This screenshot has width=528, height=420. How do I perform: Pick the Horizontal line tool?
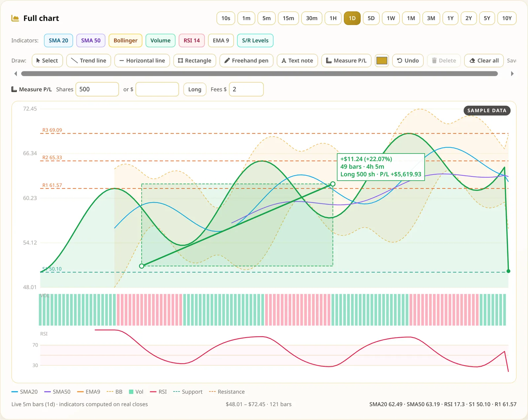click(142, 60)
